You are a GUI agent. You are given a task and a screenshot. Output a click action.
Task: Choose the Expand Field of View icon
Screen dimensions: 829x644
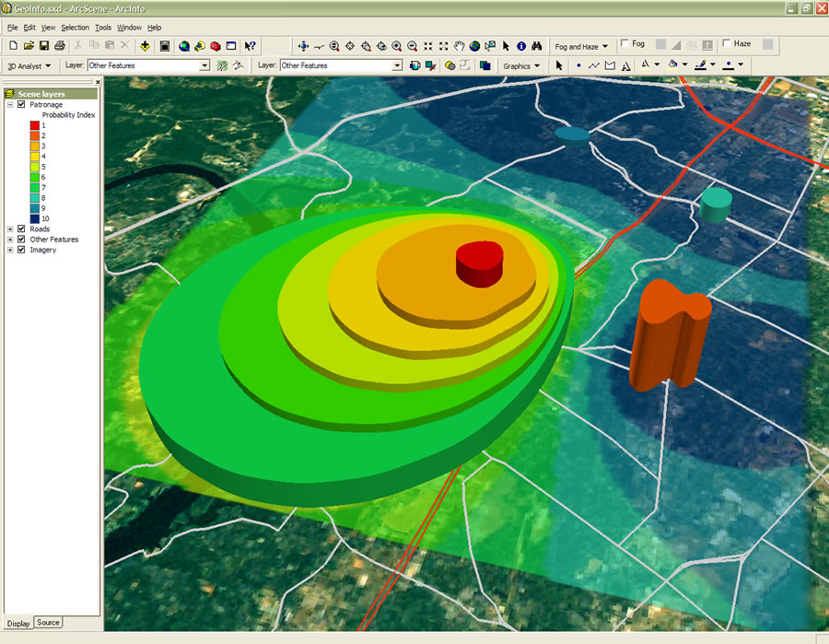[444, 47]
